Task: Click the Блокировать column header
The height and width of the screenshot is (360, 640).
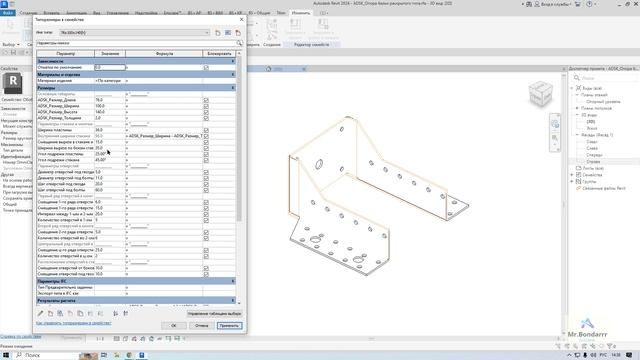Action: pos(219,53)
